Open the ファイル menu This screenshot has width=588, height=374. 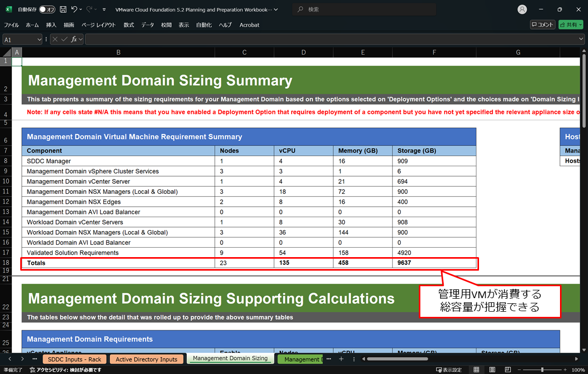11,25
